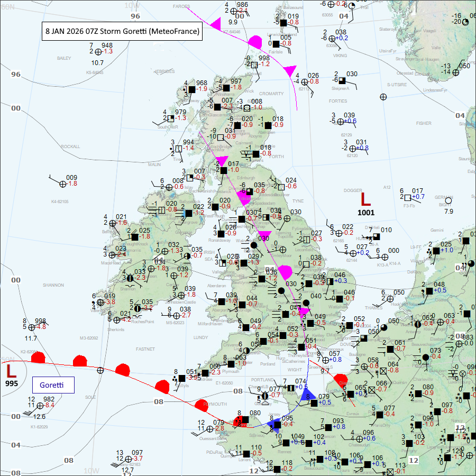This screenshot has height=476, width=476.
Task: Click the SHANNON sea area label
Action: 53,285
